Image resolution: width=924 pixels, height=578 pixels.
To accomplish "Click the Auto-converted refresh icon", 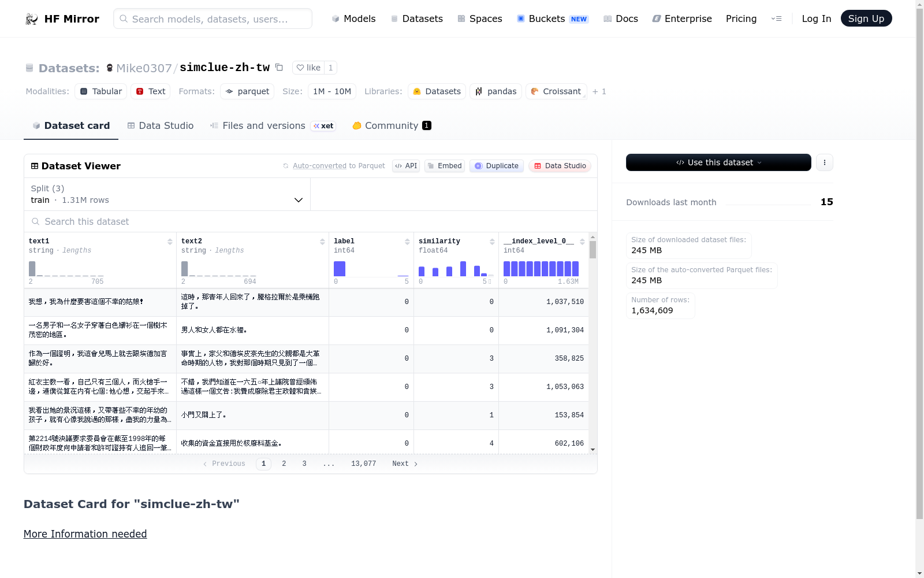I will point(286,166).
